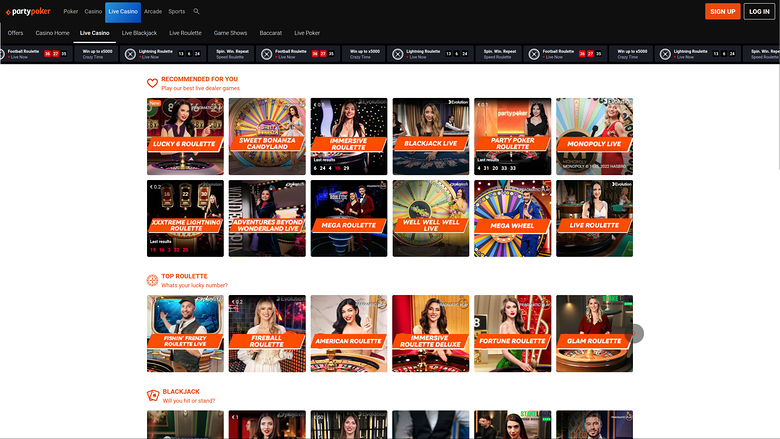Switch to the Offers tab
Screen dimensions: 780x439
[x=15, y=33]
